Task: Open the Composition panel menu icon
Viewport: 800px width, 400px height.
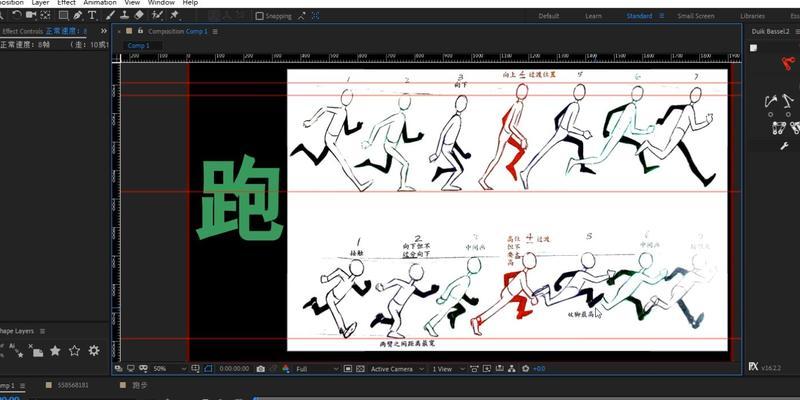Action: (x=215, y=32)
